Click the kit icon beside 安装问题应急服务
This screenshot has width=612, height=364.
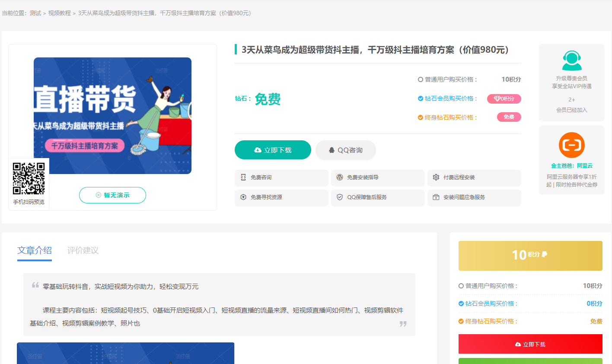pyautogui.click(x=436, y=197)
